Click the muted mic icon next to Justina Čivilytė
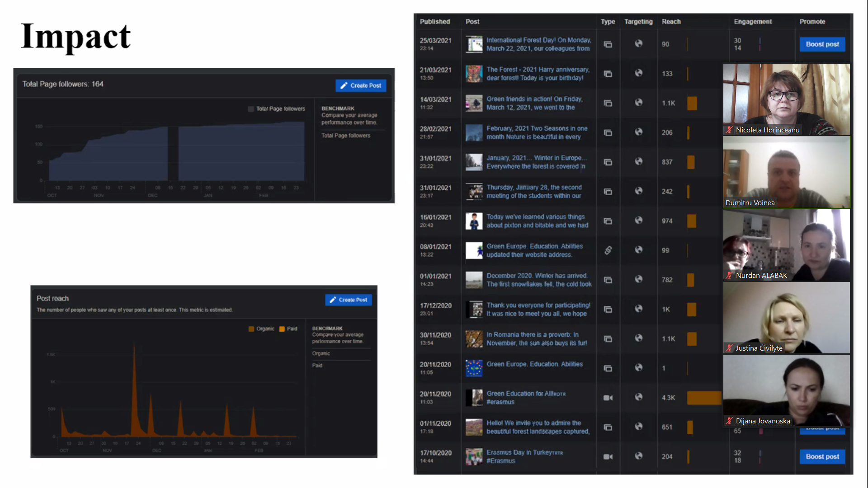Screen dimensions: 868x488 [729, 348]
